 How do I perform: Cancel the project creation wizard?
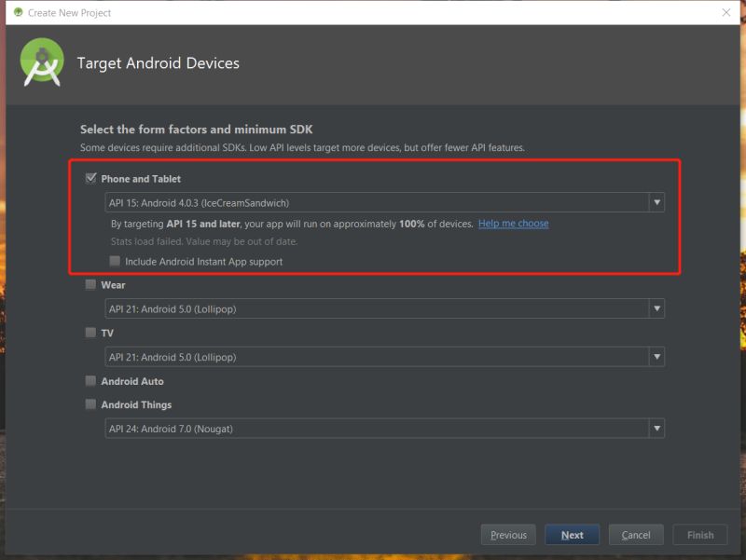point(635,534)
